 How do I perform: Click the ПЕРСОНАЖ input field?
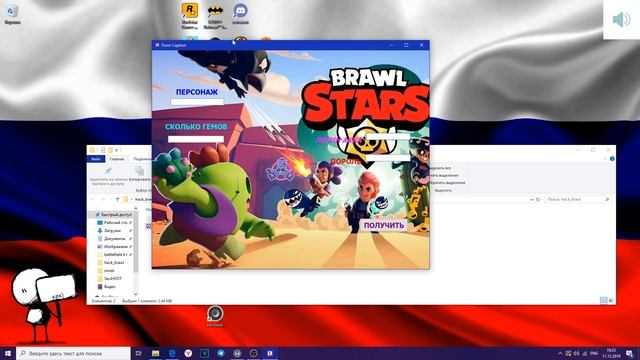(x=197, y=102)
